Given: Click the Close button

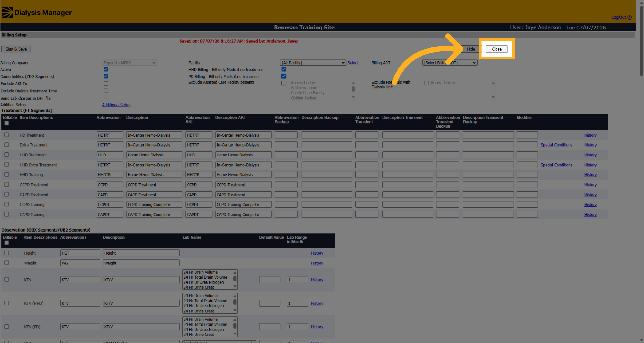Looking at the screenshot, I should coord(496,49).
